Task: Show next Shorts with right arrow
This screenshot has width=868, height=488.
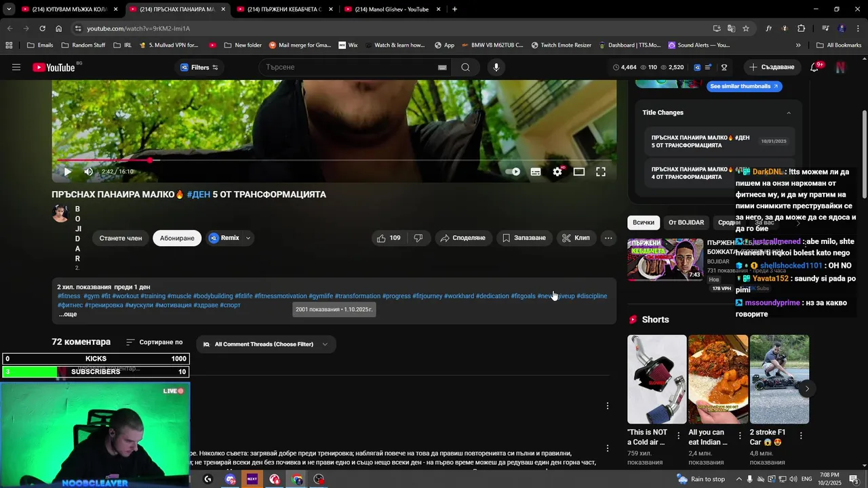Action: coord(807,389)
